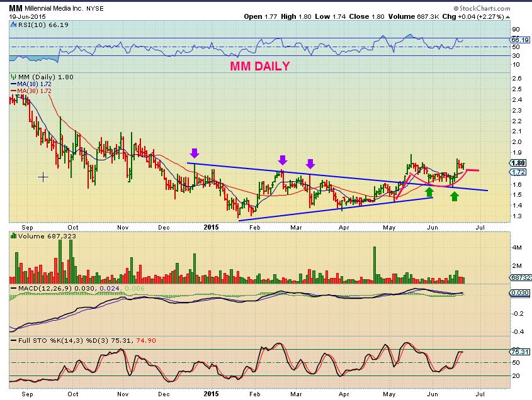Click the 66.19 RSI value tag on right axis
Image resolution: width=532 pixels, height=400 pixels.
coord(520,40)
